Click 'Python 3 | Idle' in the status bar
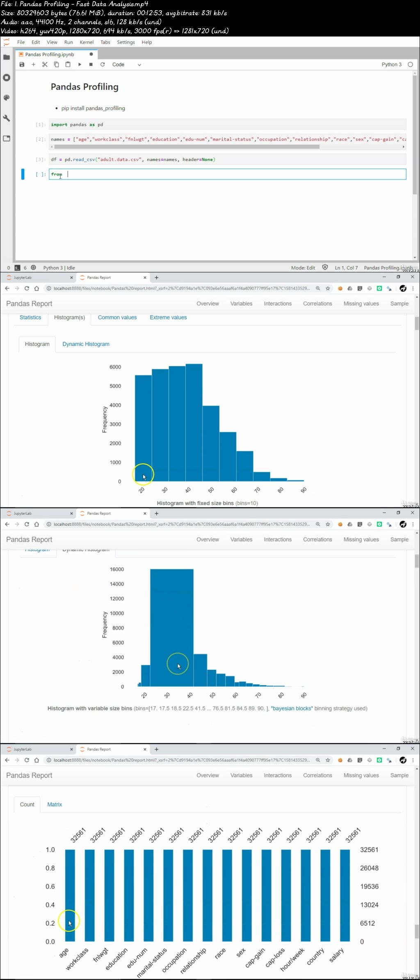This screenshot has height=980, width=420. (59, 268)
